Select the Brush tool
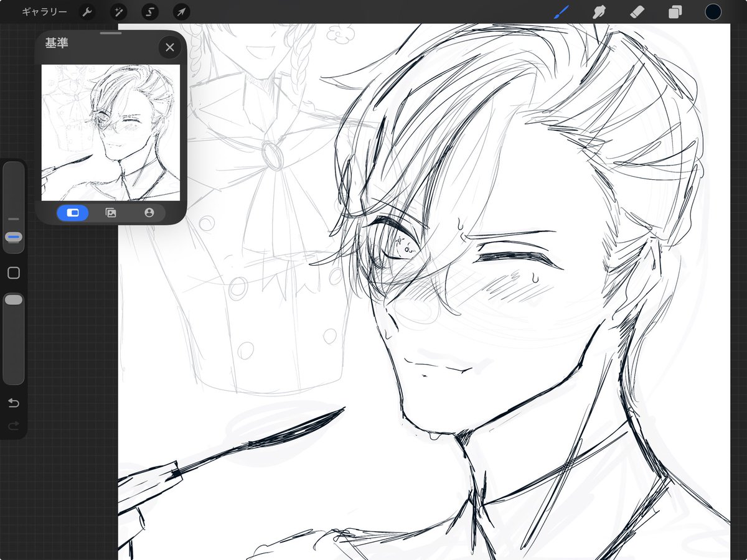 (561, 12)
